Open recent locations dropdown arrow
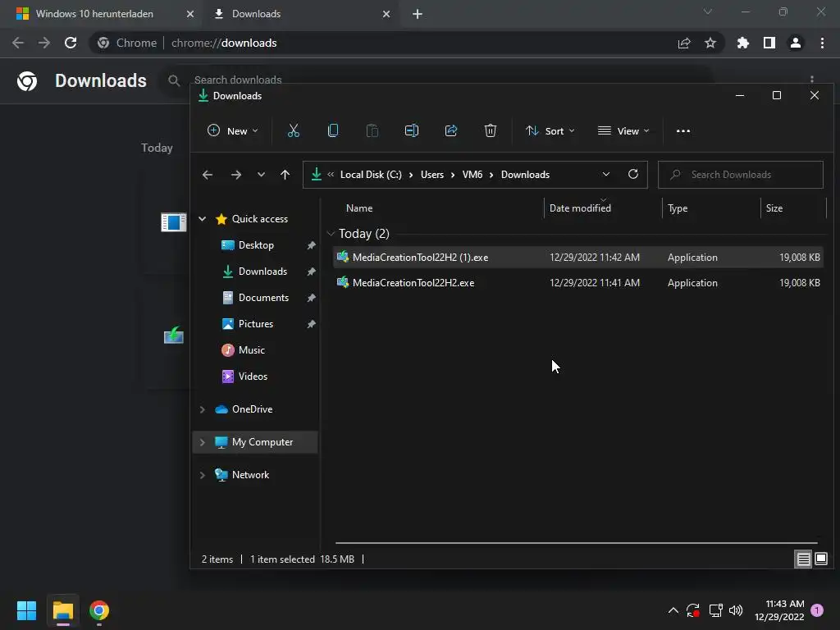Viewport: 840px width, 630px height. click(261, 175)
